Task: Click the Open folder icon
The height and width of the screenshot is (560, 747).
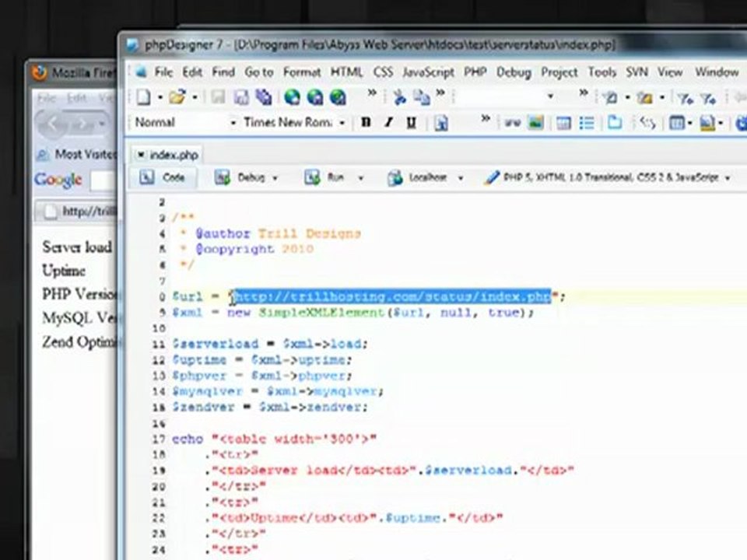Action: [177, 97]
